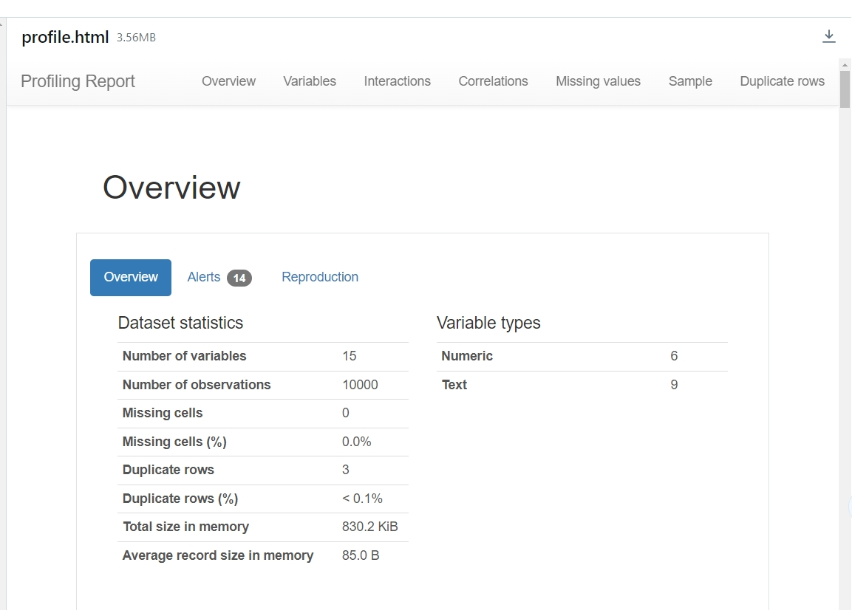Select the < 0.1% value
The height and width of the screenshot is (616, 852).
pyautogui.click(x=362, y=499)
